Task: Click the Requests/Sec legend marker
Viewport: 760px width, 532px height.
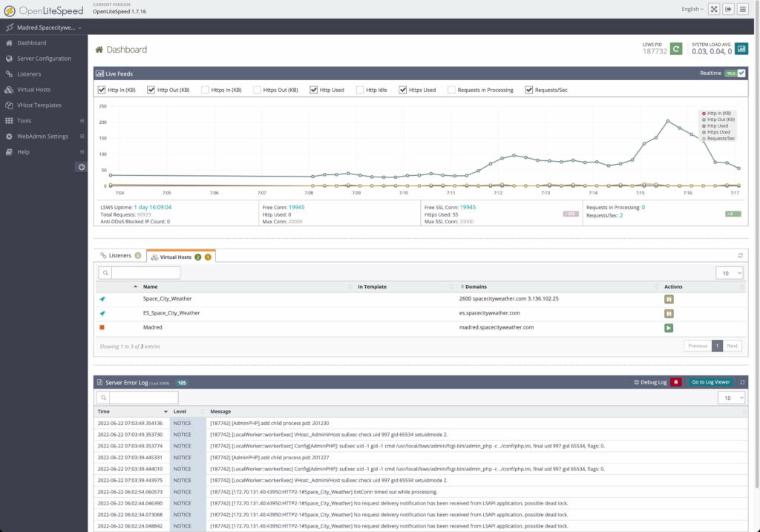Action: pyautogui.click(x=704, y=139)
